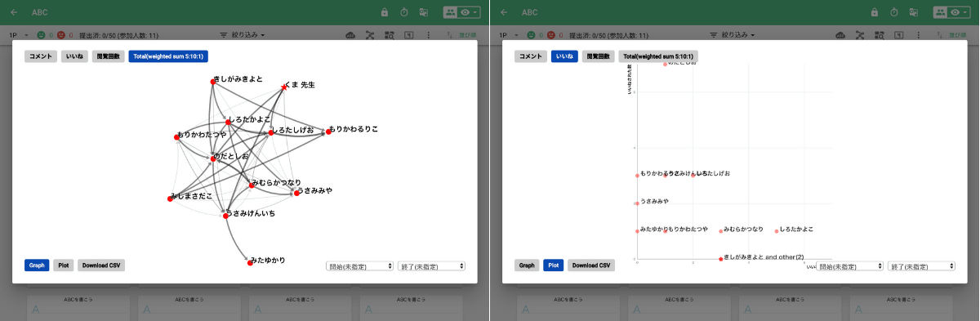Viewport: 980px width, 321px height.
Task: Click Download CSV in Plot view dialog
Action: 591,265
